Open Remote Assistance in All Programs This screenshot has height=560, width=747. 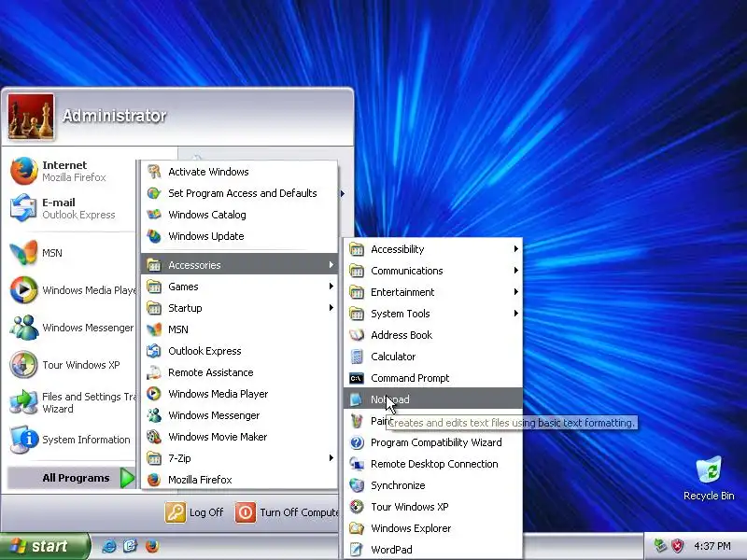pos(239,372)
